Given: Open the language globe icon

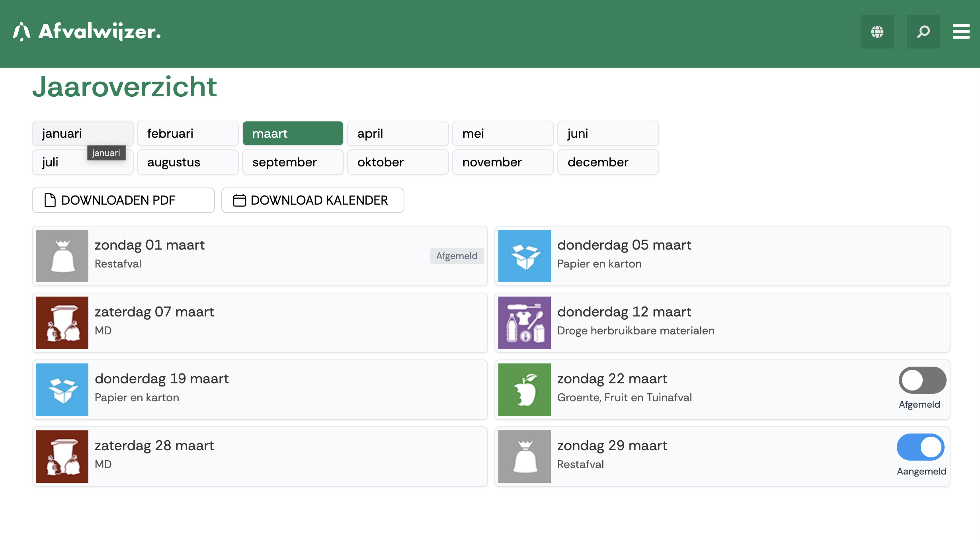Looking at the screenshot, I should tap(877, 32).
